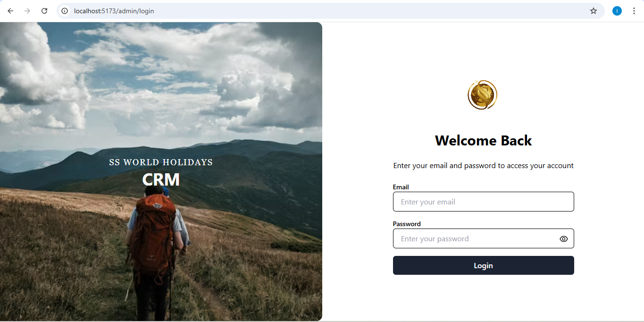The image size is (644, 322).
Task: View site information icon beside the URL
Action: (65, 11)
